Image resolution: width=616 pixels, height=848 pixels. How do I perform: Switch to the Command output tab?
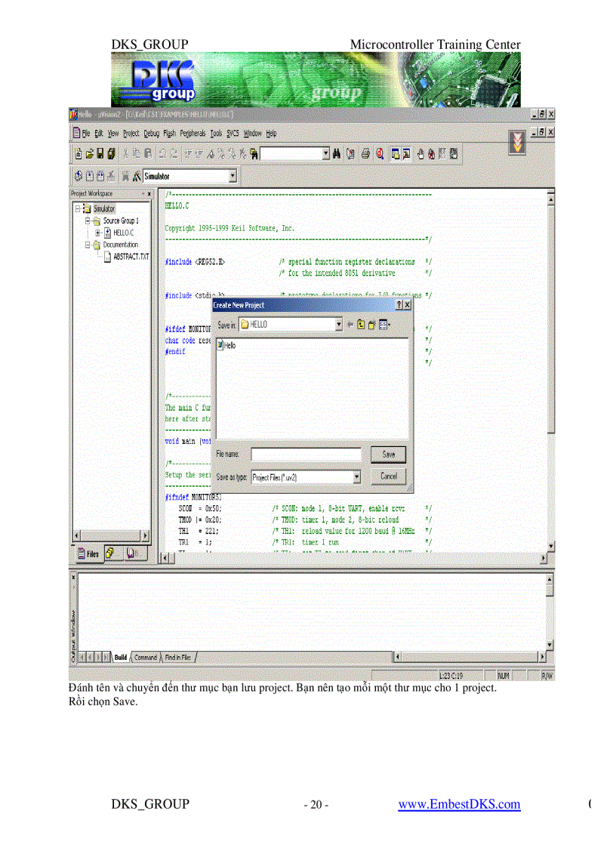pyautogui.click(x=145, y=657)
